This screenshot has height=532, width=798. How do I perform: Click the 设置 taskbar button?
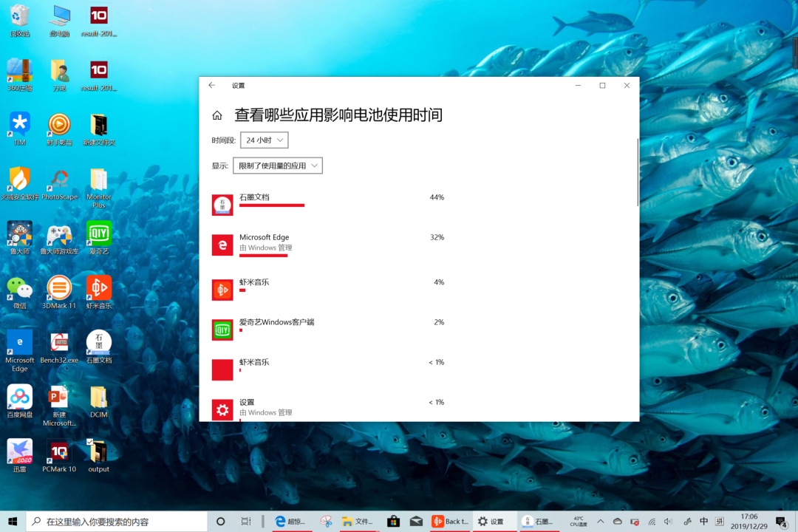coord(494,522)
